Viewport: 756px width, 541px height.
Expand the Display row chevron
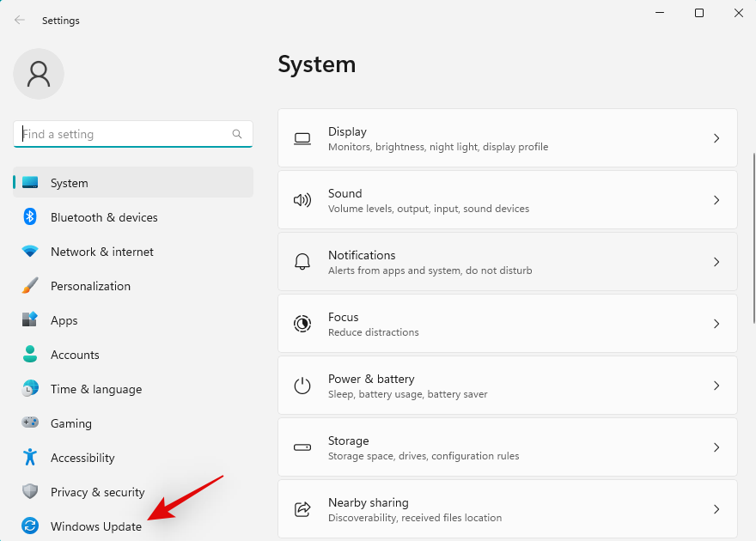pyautogui.click(x=716, y=138)
